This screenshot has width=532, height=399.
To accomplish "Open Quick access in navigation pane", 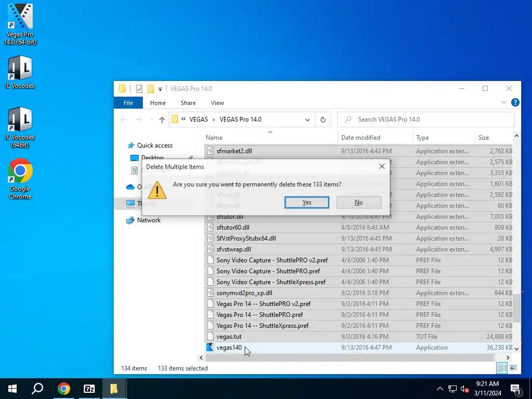I will click(155, 145).
